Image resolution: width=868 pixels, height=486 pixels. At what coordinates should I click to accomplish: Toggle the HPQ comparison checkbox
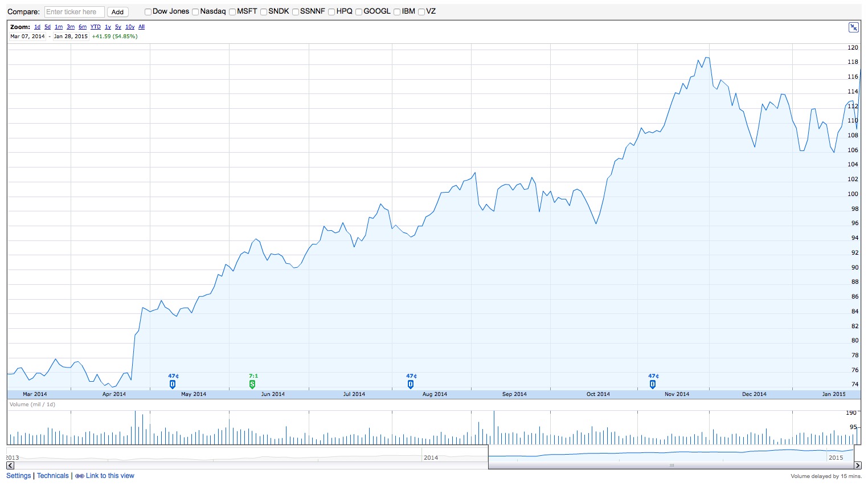331,12
